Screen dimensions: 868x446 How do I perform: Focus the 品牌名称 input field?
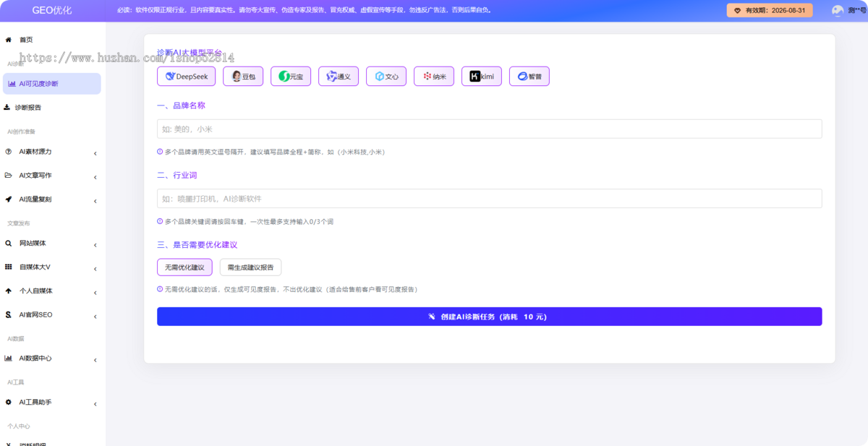click(x=489, y=129)
